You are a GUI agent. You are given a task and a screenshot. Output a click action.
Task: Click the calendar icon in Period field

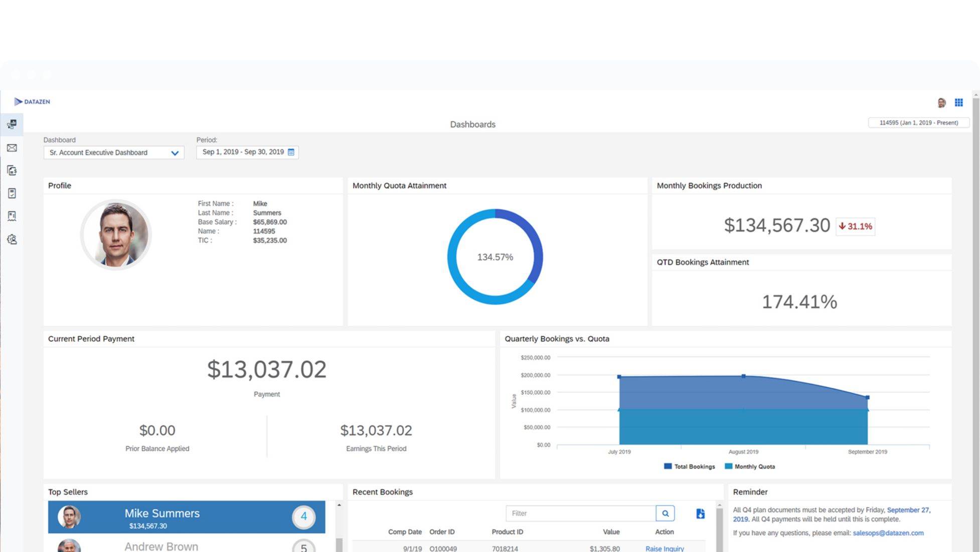coord(291,152)
